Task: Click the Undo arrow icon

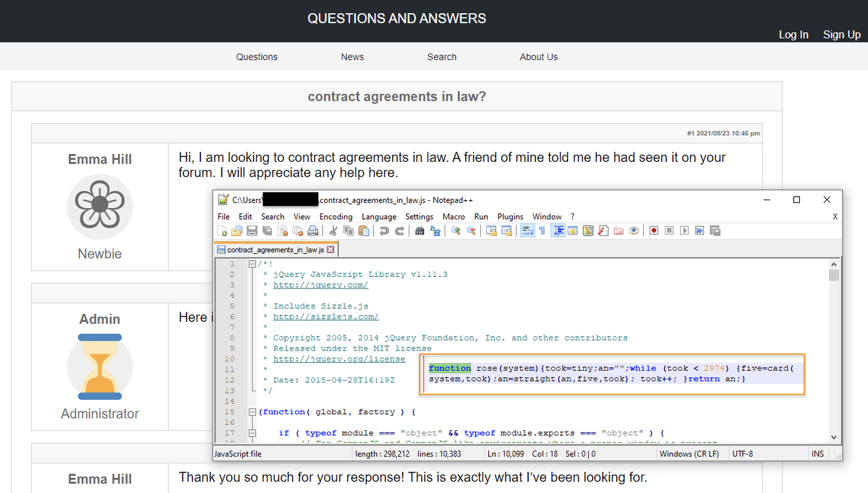Action: point(384,231)
